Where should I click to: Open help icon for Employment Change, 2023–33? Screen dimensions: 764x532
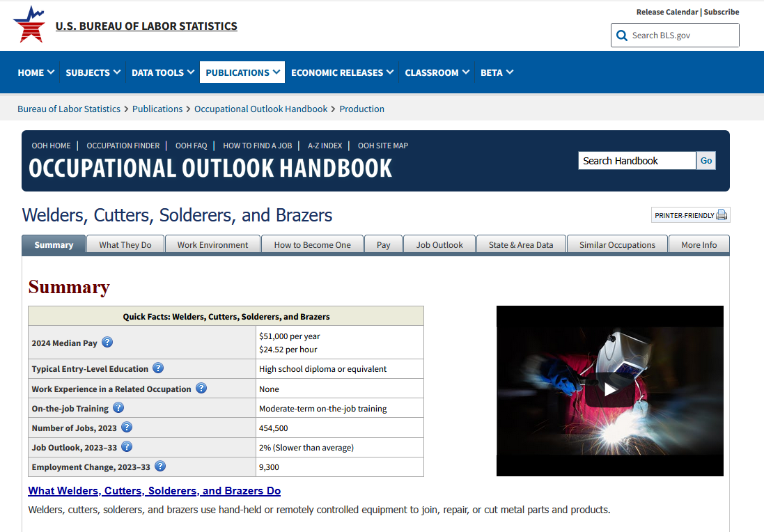160,467
